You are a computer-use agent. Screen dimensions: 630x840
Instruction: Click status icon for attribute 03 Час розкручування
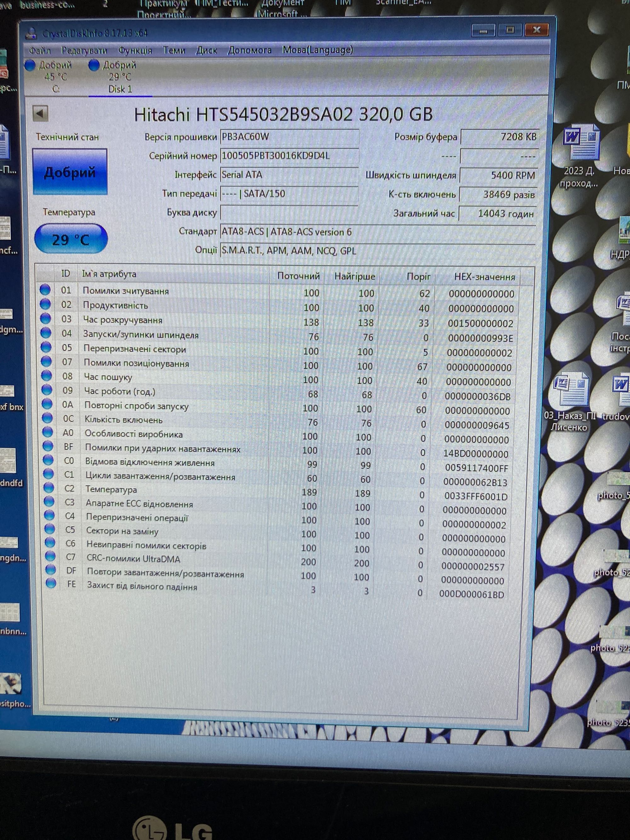point(46,318)
